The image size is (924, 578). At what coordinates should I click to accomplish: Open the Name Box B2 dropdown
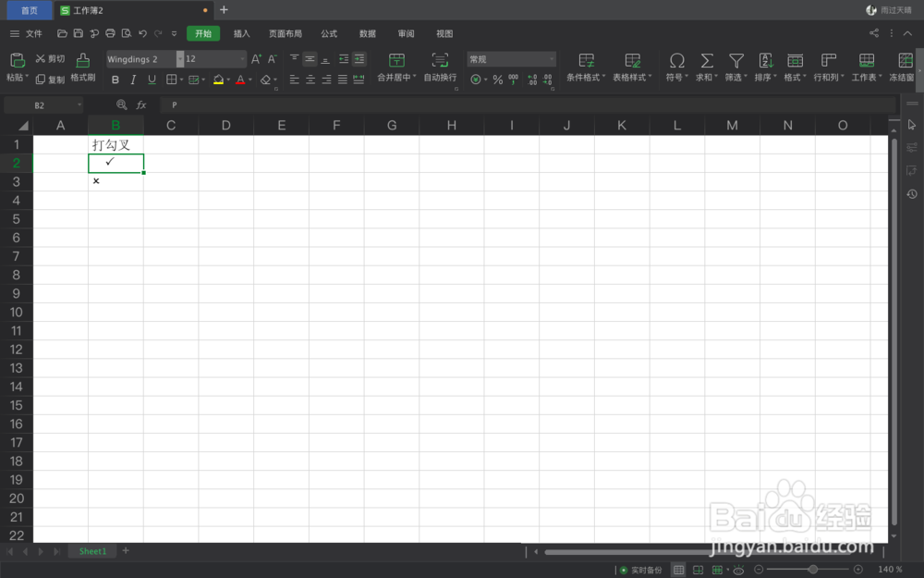point(79,105)
